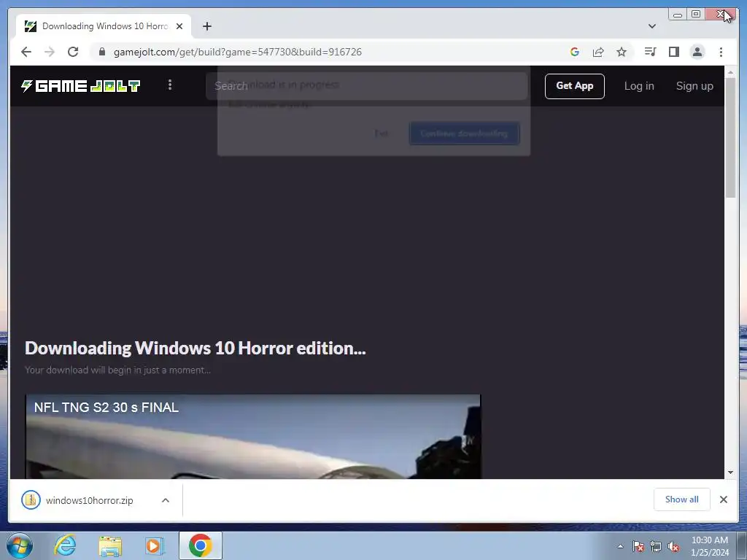
Task: Open Google search side icon in address bar
Action: pos(575,52)
